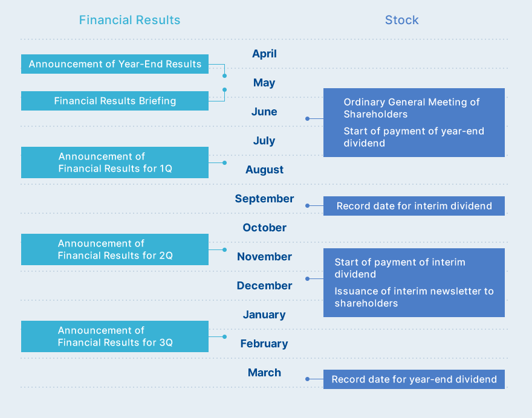The width and height of the screenshot is (532, 418).
Task: Click Record date for interim dividend box
Action: (x=414, y=206)
